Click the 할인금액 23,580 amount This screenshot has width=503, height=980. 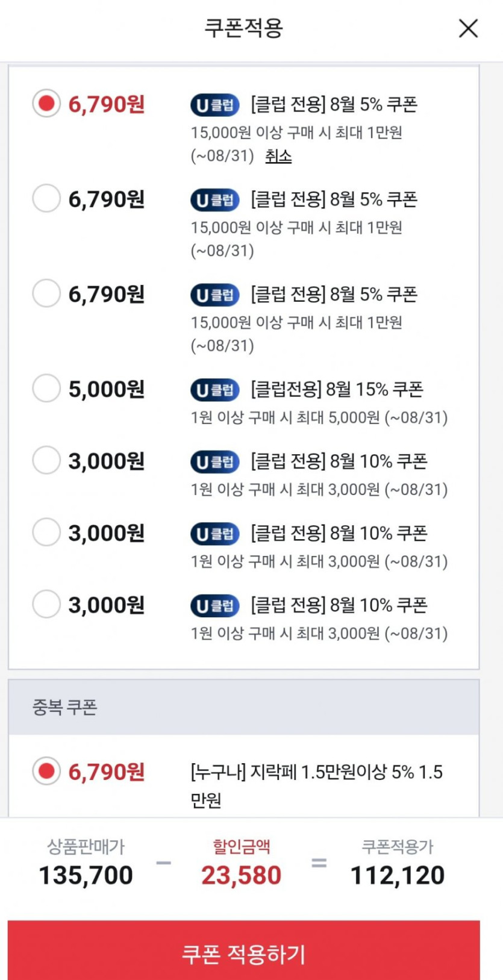(241, 875)
